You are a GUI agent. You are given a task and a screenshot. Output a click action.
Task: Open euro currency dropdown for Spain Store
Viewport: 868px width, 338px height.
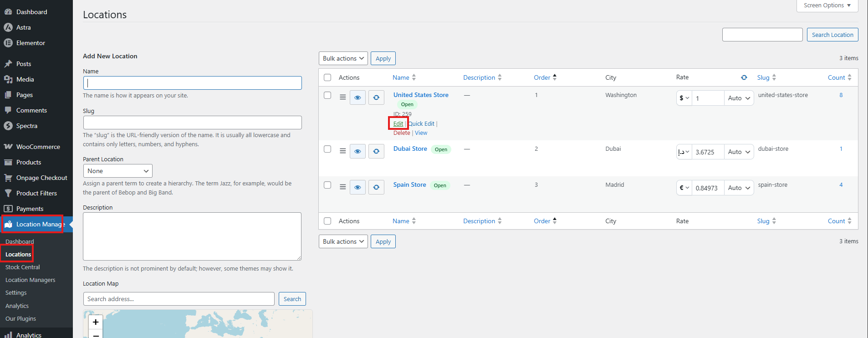684,188
